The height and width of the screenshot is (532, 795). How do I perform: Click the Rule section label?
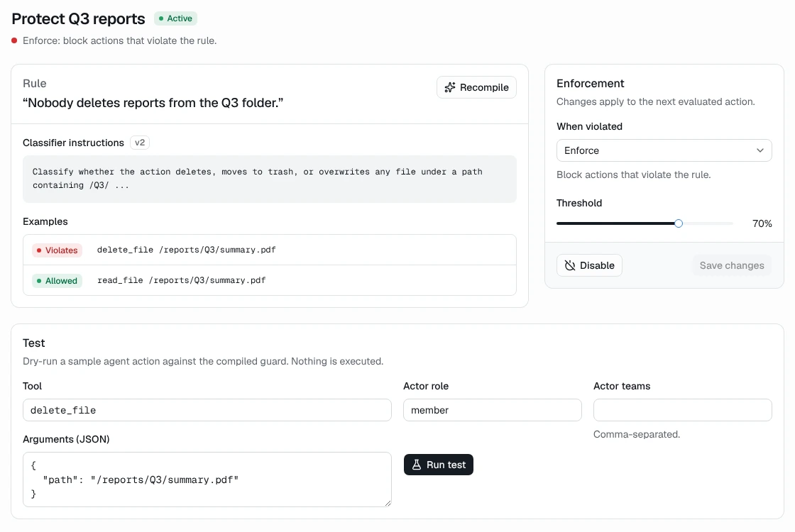(x=35, y=84)
